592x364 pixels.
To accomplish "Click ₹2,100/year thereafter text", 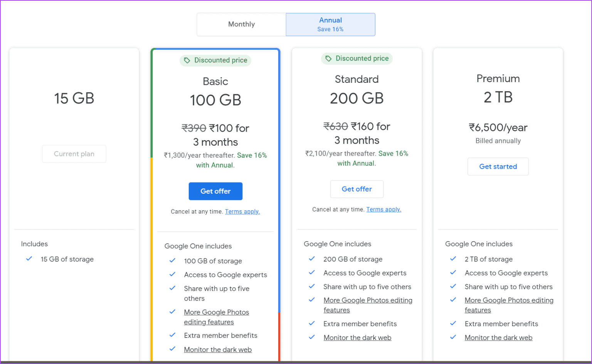I will pyautogui.click(x=341, y=153).
